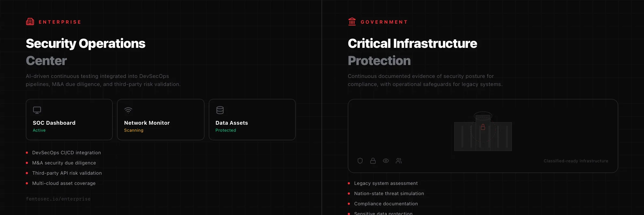Click the wifi icon in Network Monitor card
This screenshot has width=644, height=215.
click(x=128, y=110)
